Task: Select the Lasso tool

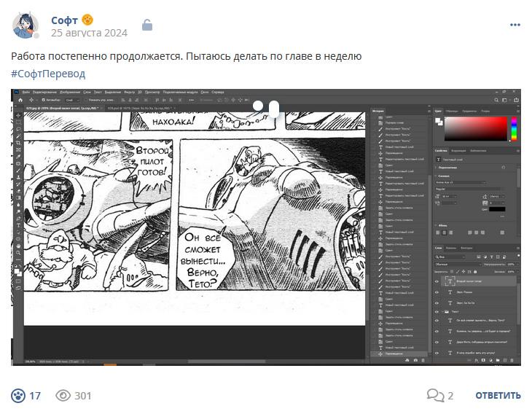Action: [18, 129]
